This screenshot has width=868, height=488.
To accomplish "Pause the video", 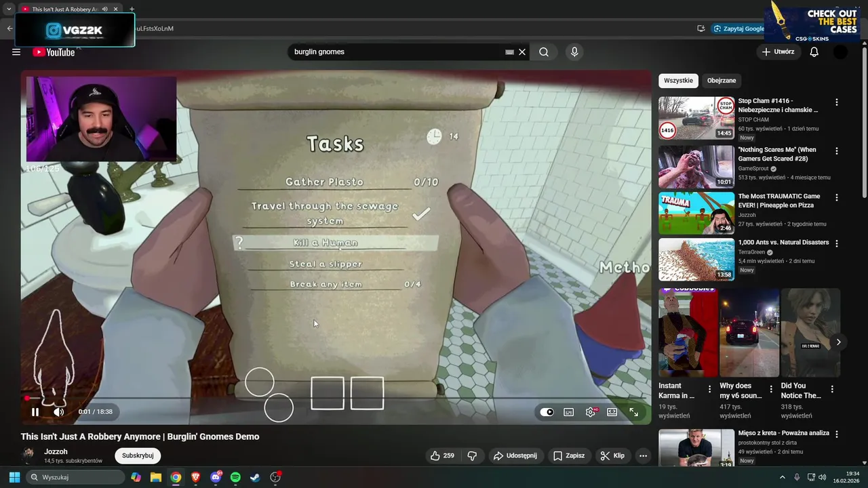I will [35, 411].
